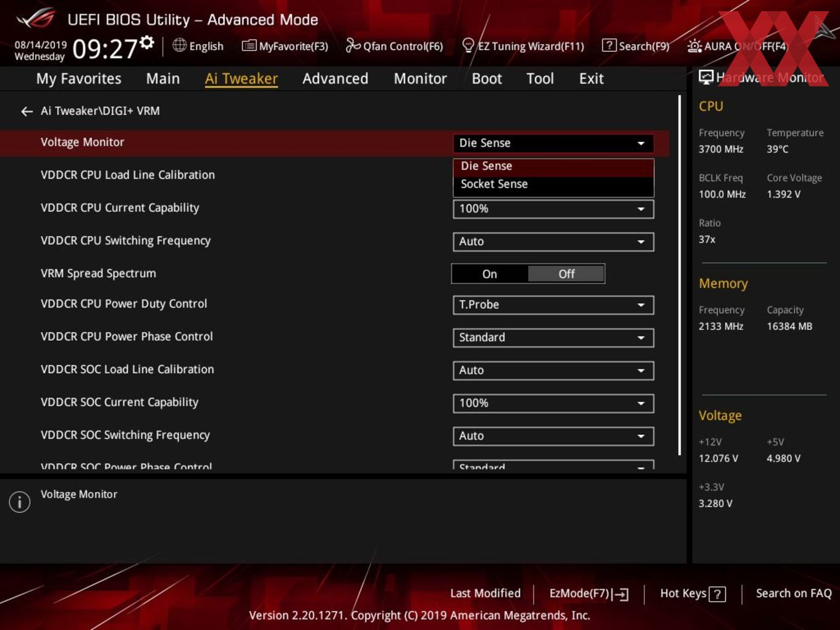840x630 pixels.
Task: Click the Hot Keys question mark icon
Action: click(x=717, y=594)
